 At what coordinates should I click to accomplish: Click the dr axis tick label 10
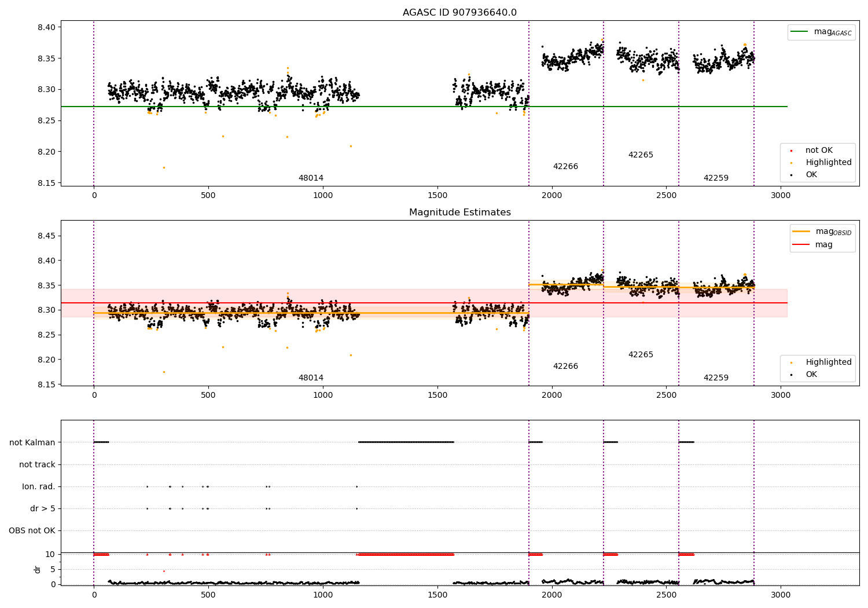[x=50, y=555]
